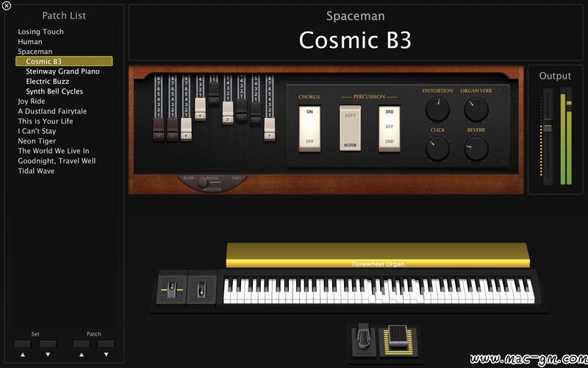Viewport: 588px width, 368px height.
Task: Click the Click knob
Action: [437, 149]
